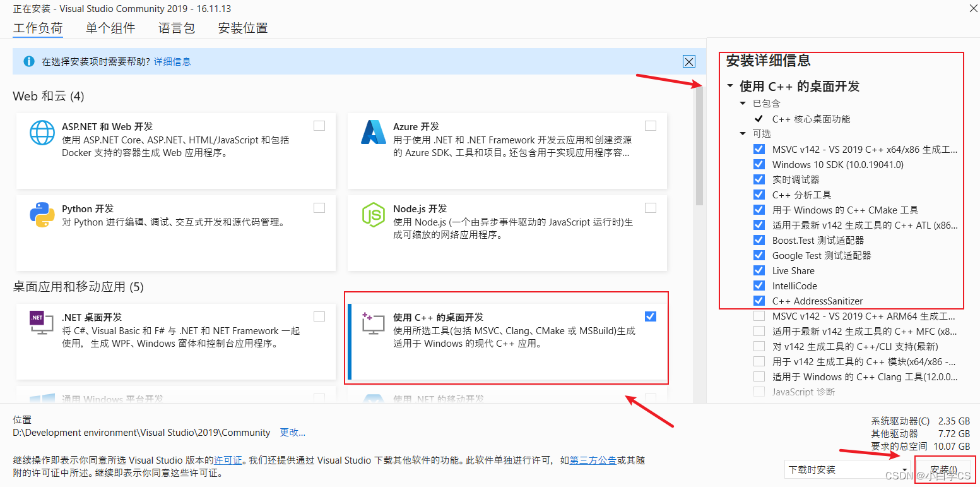Click 更改... to change install location

click(293, 433)
